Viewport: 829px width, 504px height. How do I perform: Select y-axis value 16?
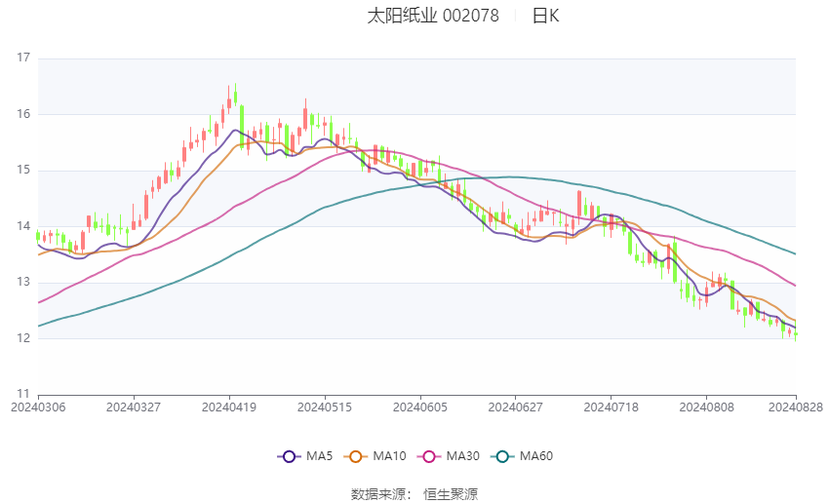tap(23, 114)
